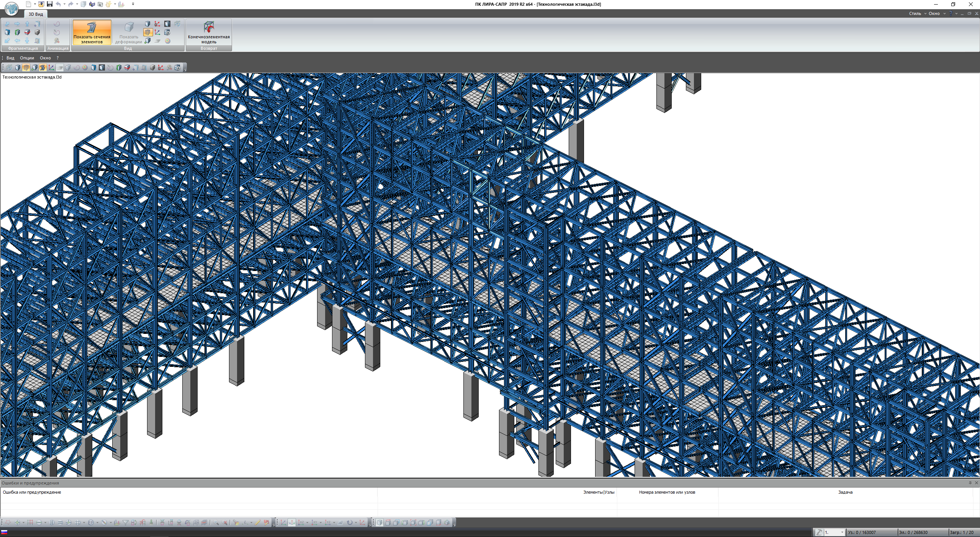Click the Конечноэлементная модель button
This screenshot has height=537, width=980.
(209, 32)
